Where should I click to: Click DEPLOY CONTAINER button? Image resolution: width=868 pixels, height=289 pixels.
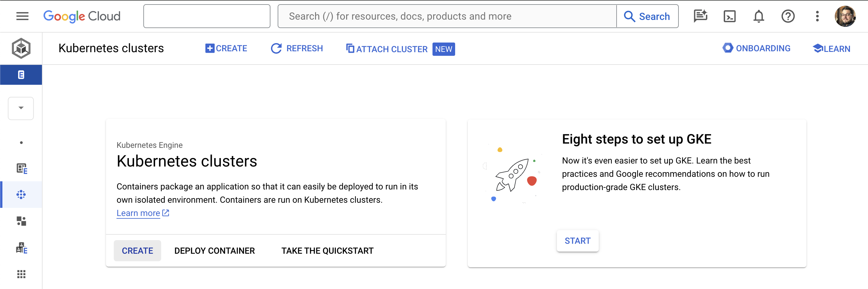point(215,251)
